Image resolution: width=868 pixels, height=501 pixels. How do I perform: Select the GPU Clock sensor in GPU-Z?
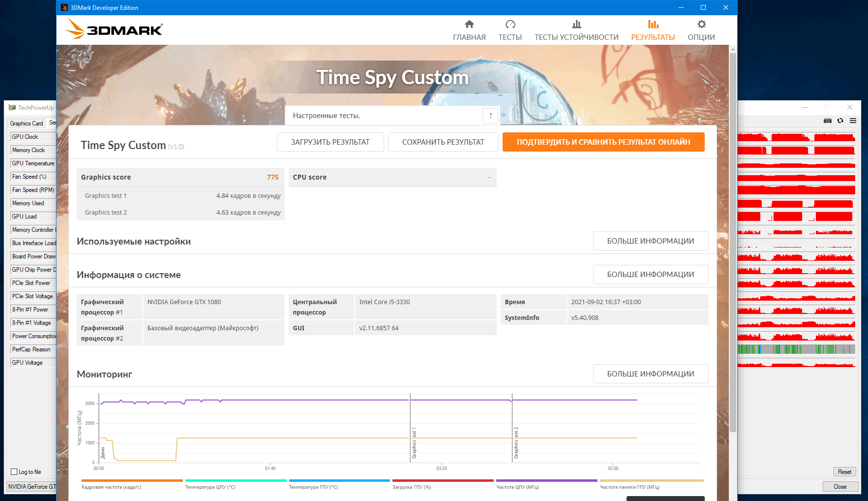click(x=33, y=137)
